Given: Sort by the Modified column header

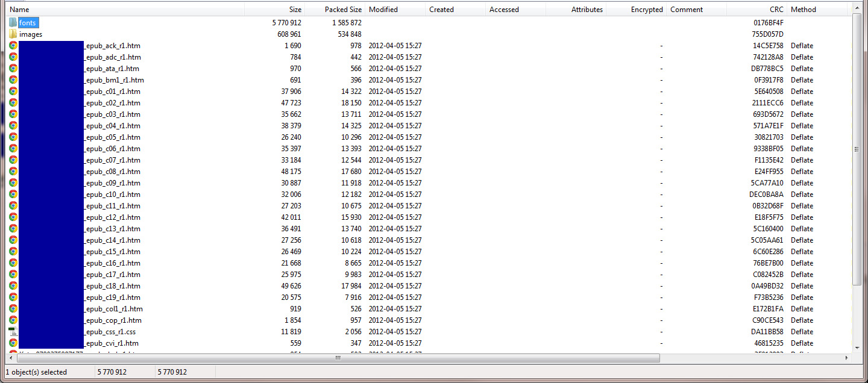Looking at the screenshot, I should tap(395, 10).
